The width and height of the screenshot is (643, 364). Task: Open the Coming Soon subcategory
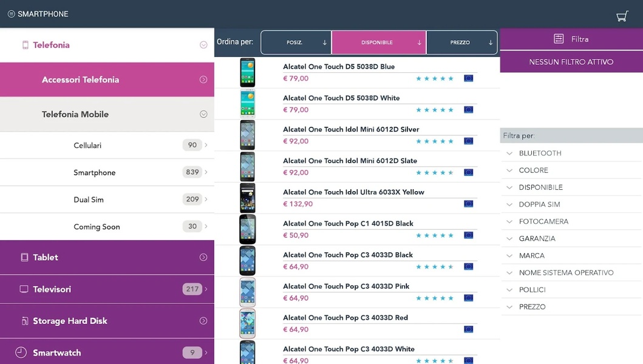point(107,227)
